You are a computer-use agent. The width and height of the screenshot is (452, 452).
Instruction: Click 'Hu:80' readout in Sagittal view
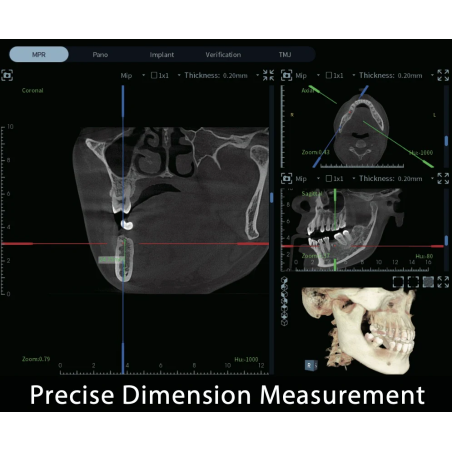(424, 256)
